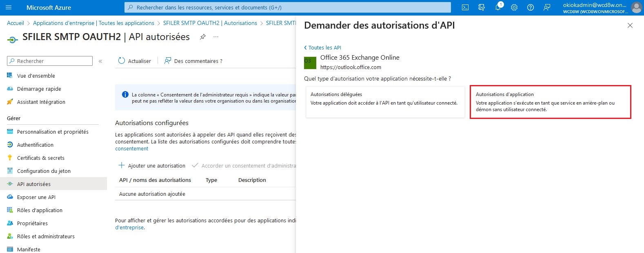Click the Exposer une API cloud icon
This screenshot has width=644, height=253.
[10, 197]
